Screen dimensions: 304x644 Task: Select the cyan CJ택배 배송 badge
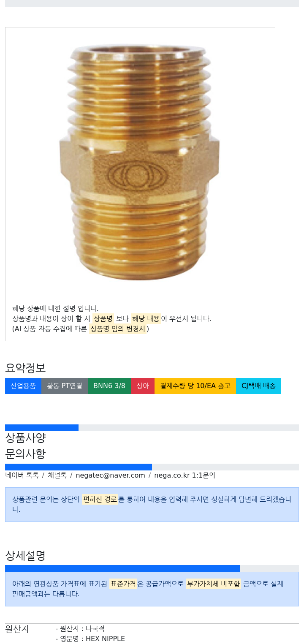[x=258, y=386]
